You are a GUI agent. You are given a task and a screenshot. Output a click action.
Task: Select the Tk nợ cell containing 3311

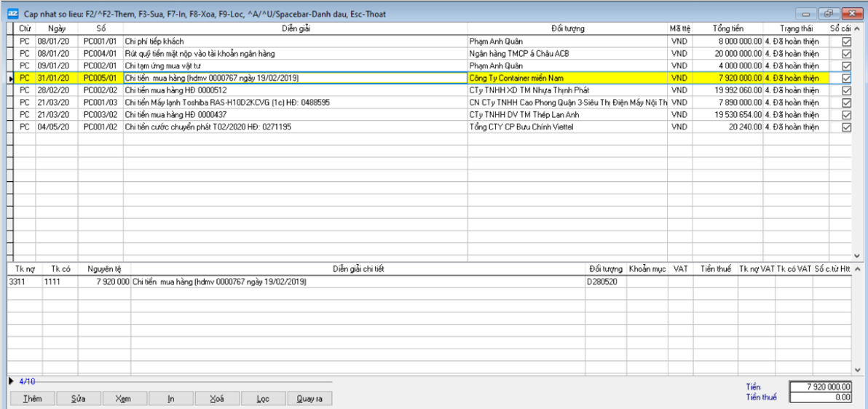coord(21,282)
